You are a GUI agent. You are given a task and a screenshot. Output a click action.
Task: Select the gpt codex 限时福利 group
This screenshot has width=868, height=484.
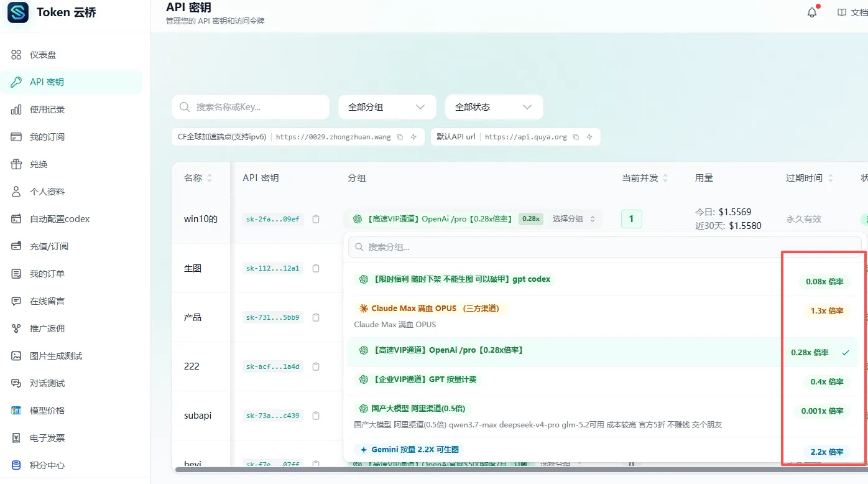602,280
